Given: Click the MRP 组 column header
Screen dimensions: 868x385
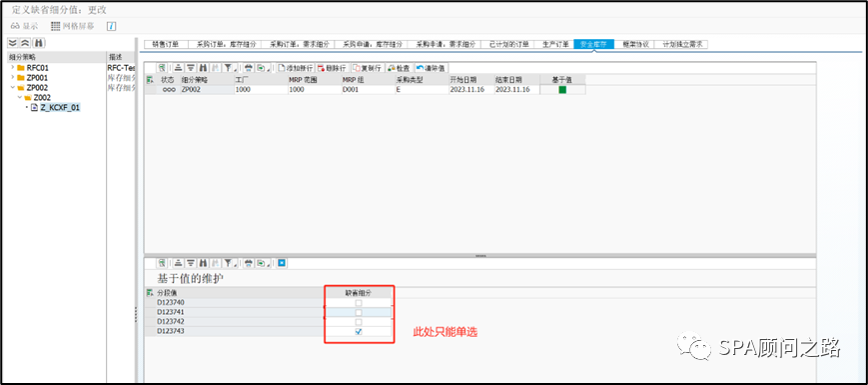Looking at the screenshot, I should (x=368, y=80).
